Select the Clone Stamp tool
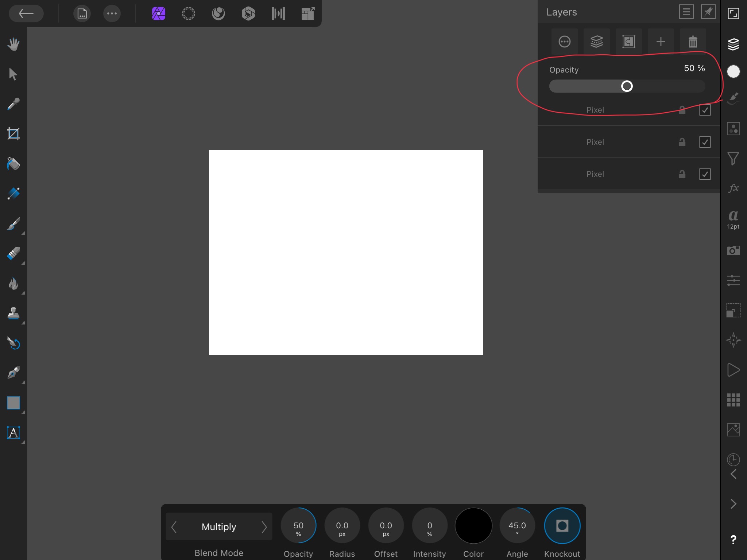Screen dimensions: 747x560 (13, 314)
